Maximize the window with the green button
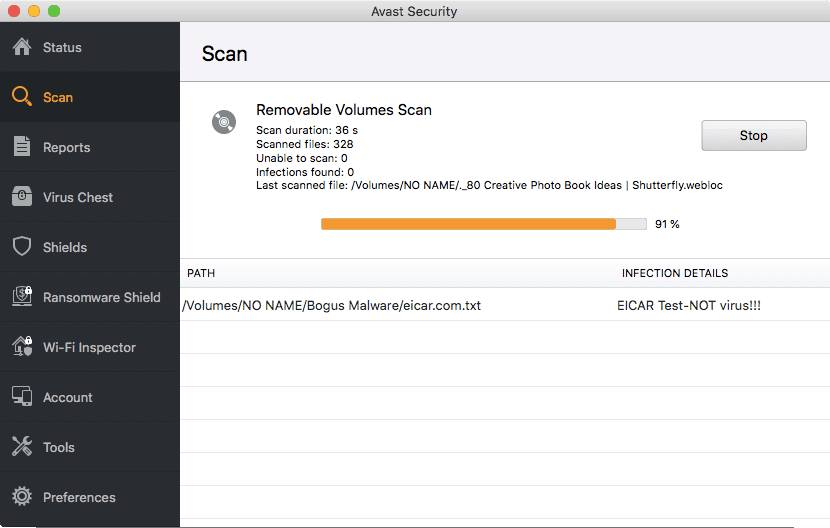This screenshot has width=830, height=528. [54, 11]
